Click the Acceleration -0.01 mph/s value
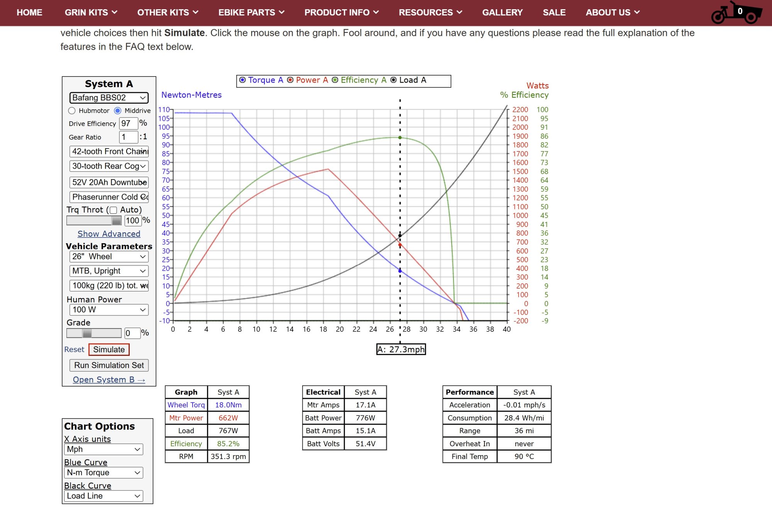 (524, 405)
